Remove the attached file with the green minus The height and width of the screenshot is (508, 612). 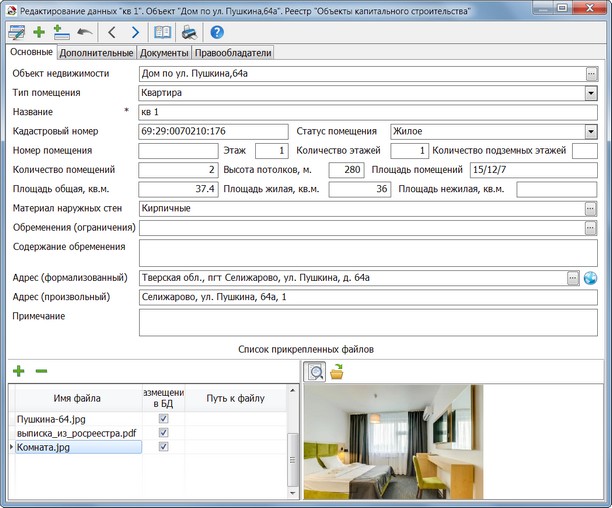41,371
